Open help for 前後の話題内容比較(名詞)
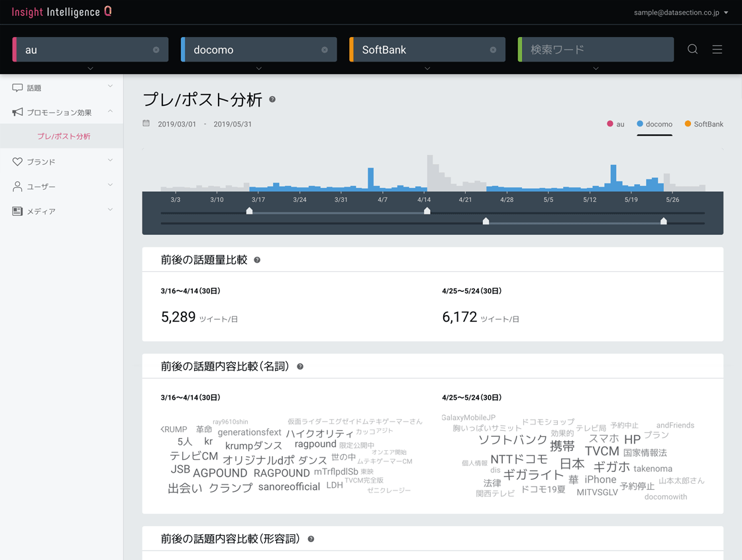 pos(300,367)
